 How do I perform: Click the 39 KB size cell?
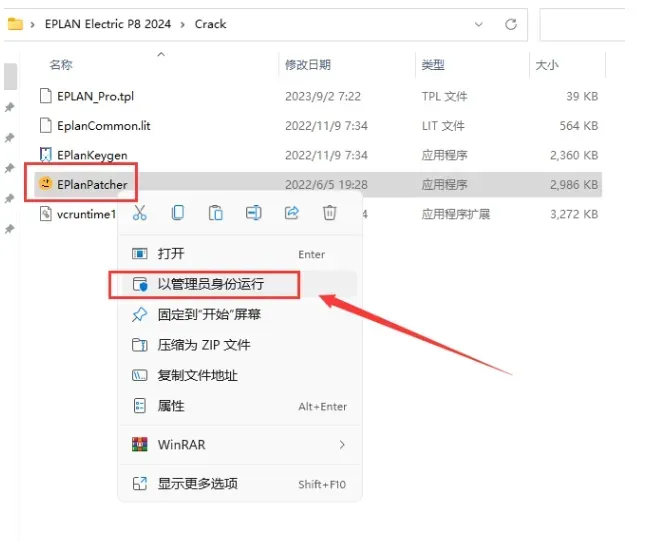(582, 96)
